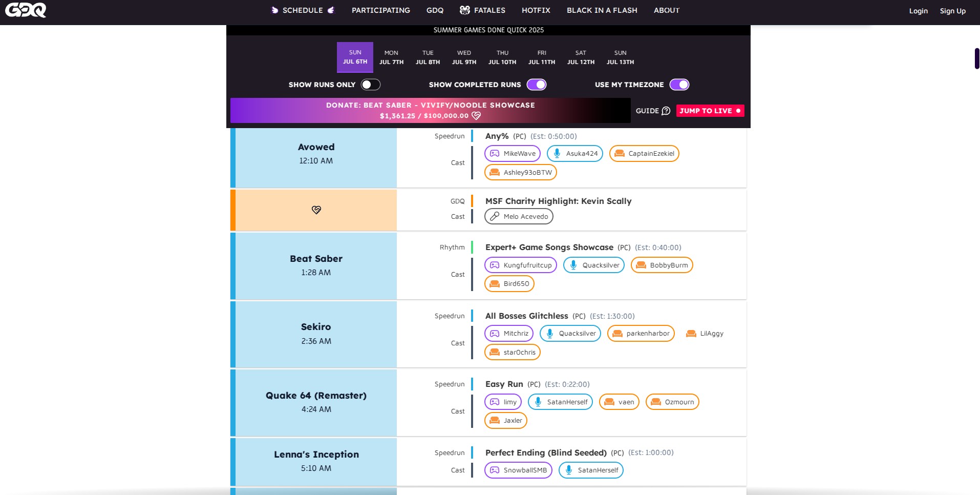Disable the Use My Timezone toggle

pos(679,85)
